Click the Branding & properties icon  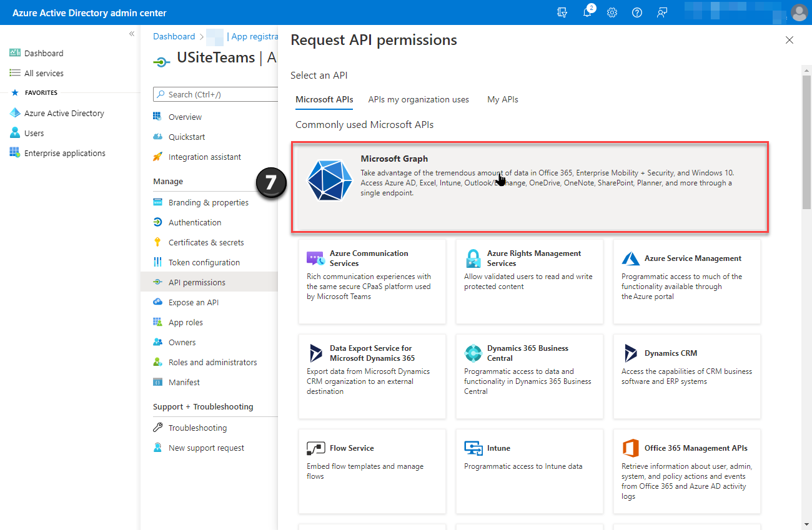click(157, 202)
